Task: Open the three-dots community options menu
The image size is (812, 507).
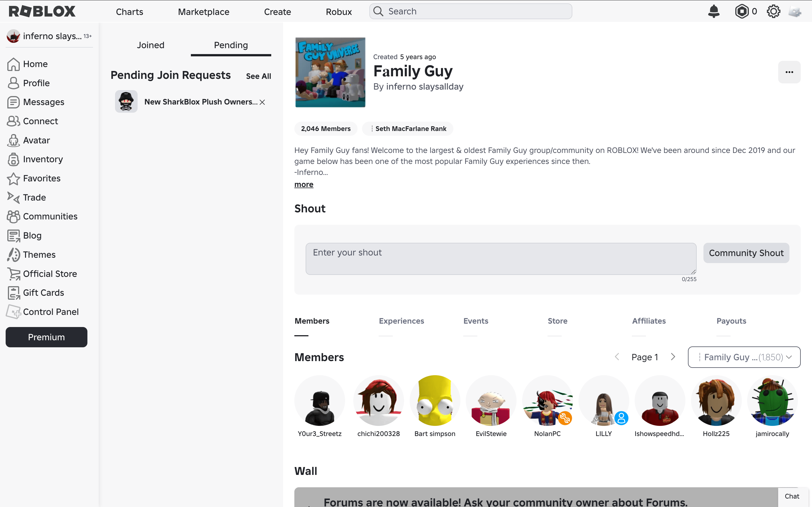Action: pyautogui.click(x=789, y=72)
